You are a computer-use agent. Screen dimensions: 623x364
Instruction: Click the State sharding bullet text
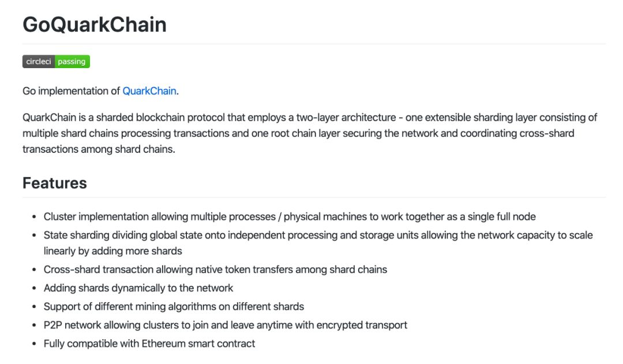coord(318,243)
